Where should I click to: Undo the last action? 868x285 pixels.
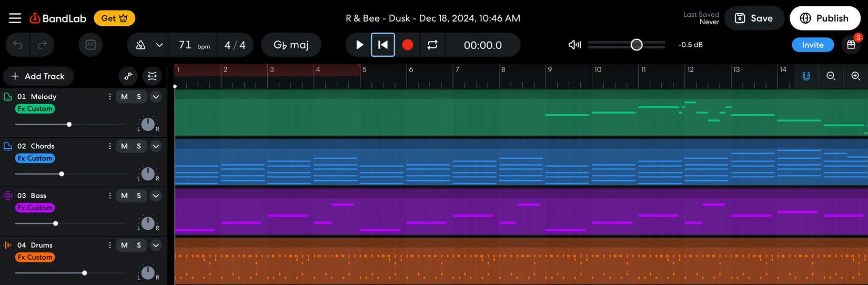(x=18, y=45)
